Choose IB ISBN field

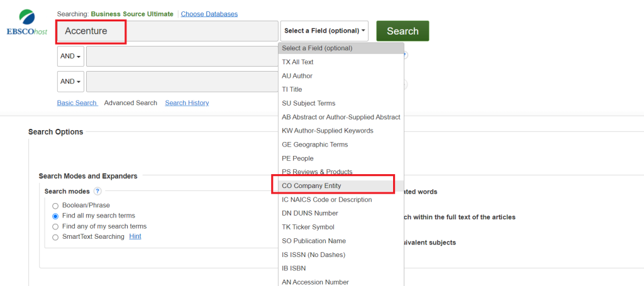pyautogui.click(x=341, y=268)
